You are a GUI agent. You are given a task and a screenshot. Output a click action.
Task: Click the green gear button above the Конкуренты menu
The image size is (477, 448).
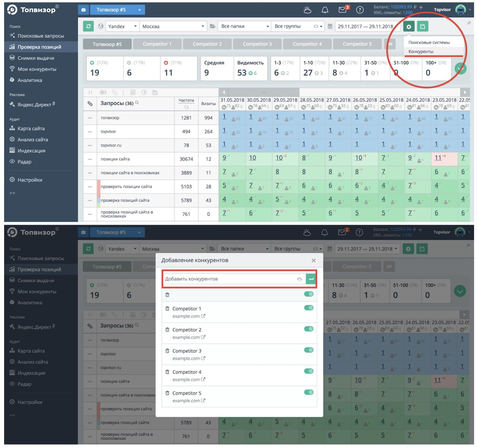[x=409, y=26]
